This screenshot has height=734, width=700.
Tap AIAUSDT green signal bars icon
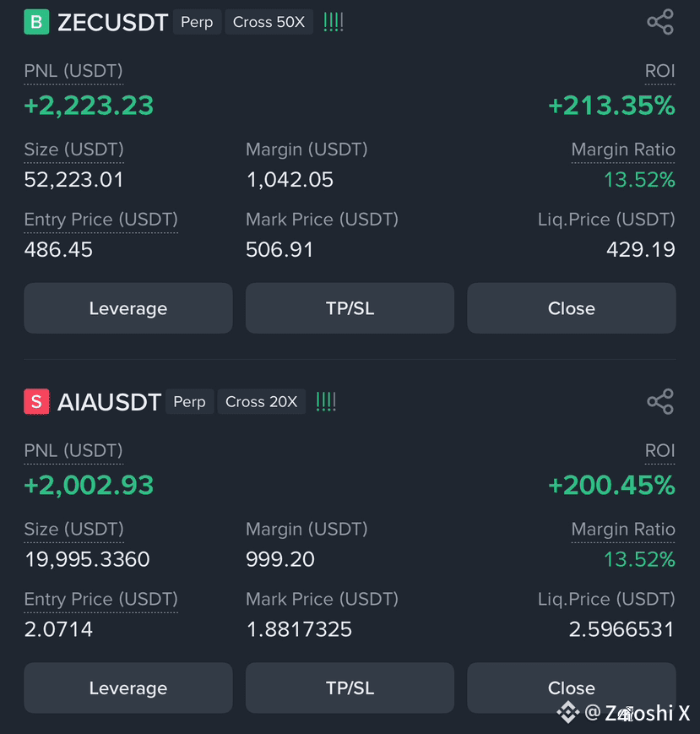tap(326, 402)
